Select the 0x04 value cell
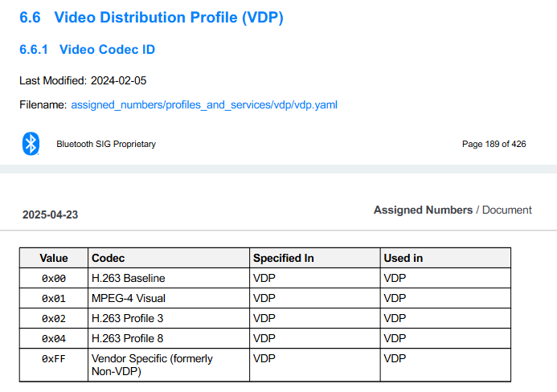557x392 pixels. tap(54, 338)
